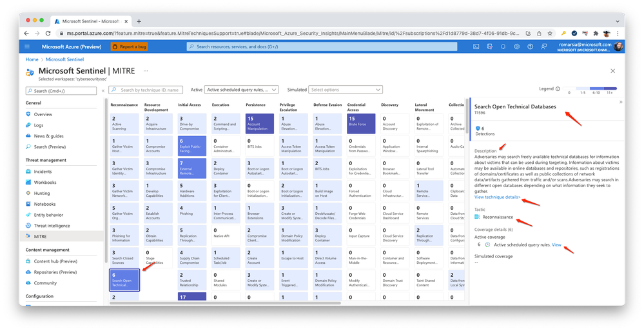Open the ellipsis menu beside MITRE title
The width and height of the screenshot is (644, 331).
(146, 71)
